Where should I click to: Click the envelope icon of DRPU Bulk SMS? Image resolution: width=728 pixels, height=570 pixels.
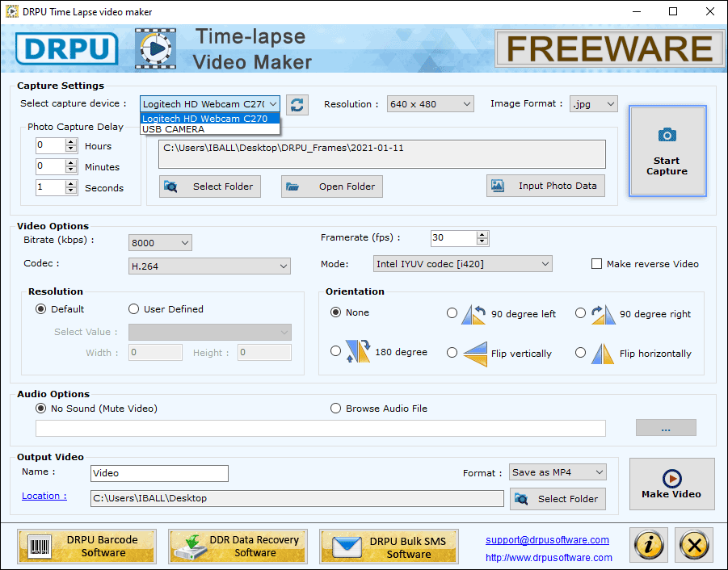coord(347,547)
